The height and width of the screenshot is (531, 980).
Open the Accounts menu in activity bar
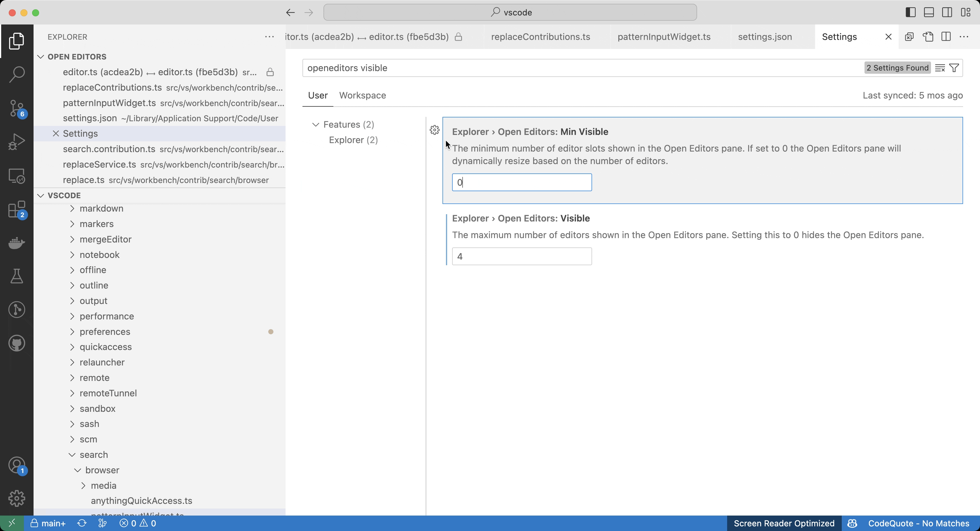(17, 465)
